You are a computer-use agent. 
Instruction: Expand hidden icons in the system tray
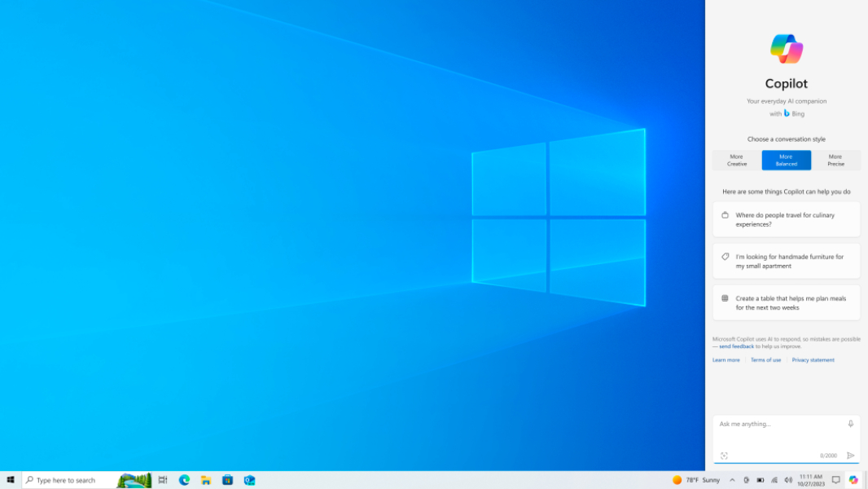click(732, 480)
